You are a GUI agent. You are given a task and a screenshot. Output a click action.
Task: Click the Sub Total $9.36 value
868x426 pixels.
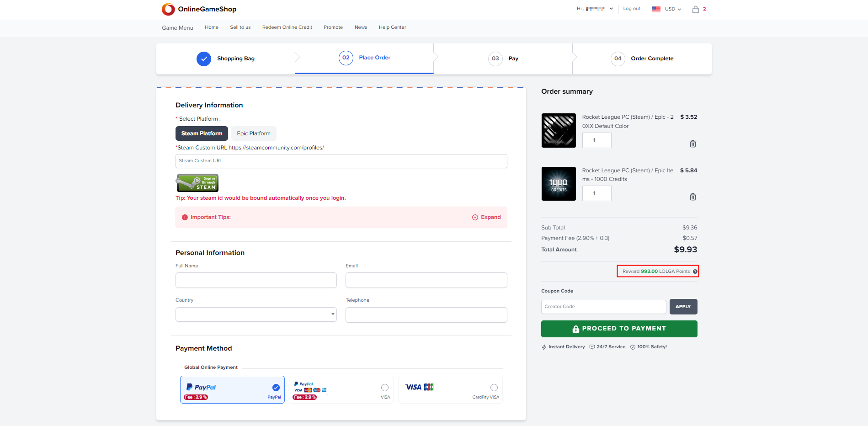point(690,228)
